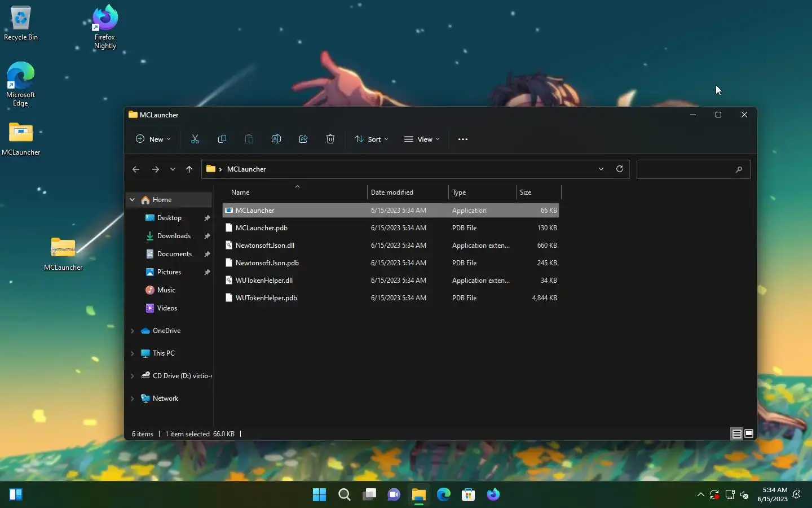This screenshot has height=508, width=812.
Task: Open Microsoft Store on taskbar
Action: (468, 494)
